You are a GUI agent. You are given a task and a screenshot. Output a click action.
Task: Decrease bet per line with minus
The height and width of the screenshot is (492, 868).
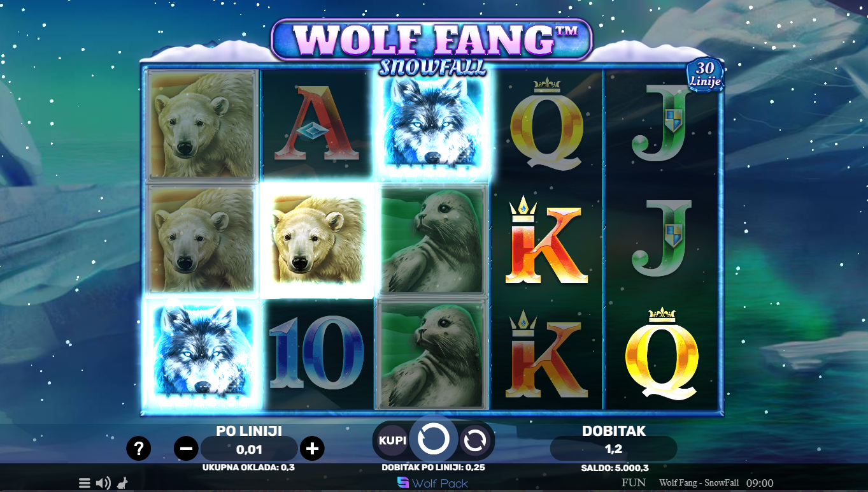[x=186, y=449]
